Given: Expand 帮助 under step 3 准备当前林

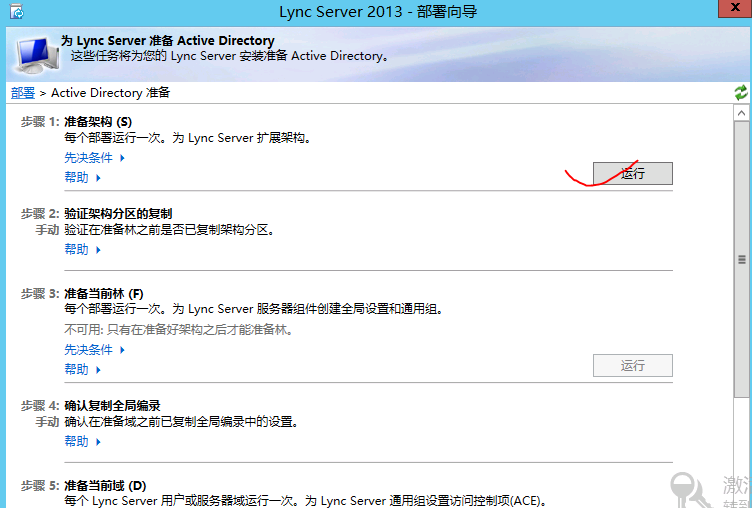Looking at the screenshot, I should (x=82, y=369).
